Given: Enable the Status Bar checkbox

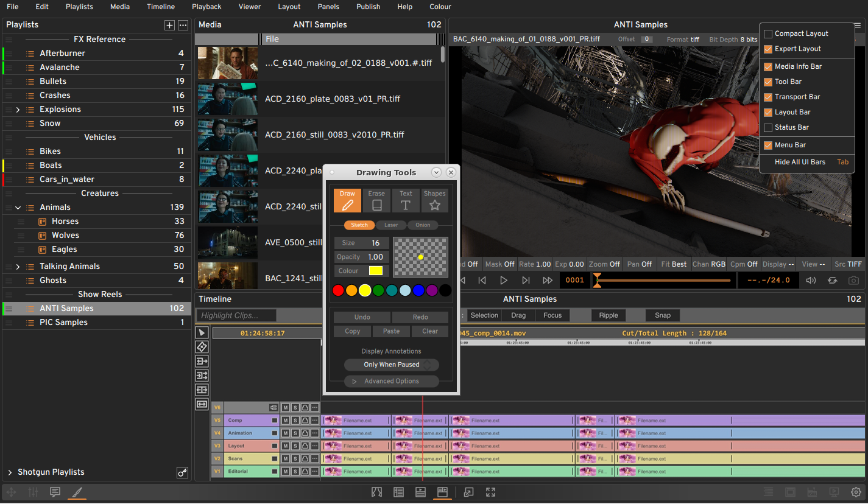Looking at the screenshot, I should pyautogui.click(x=768, y=127).
